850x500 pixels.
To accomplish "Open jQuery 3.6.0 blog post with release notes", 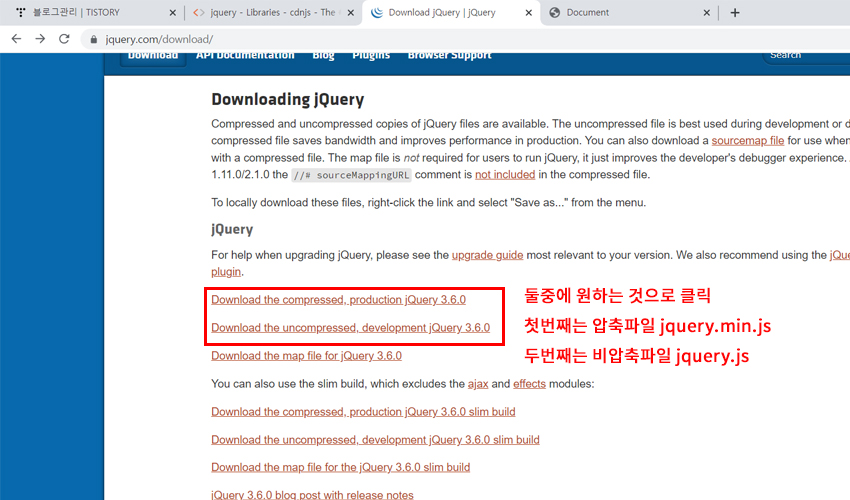I will (312, 495).
